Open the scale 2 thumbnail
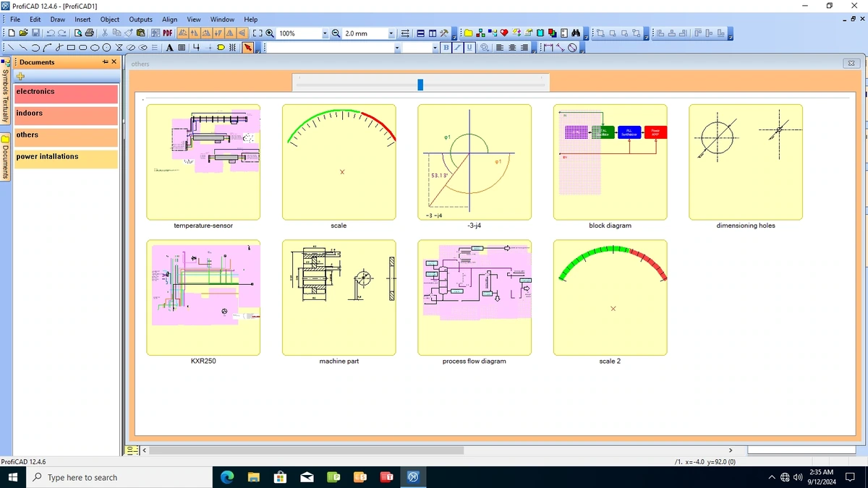 click(x=610, y=297)
